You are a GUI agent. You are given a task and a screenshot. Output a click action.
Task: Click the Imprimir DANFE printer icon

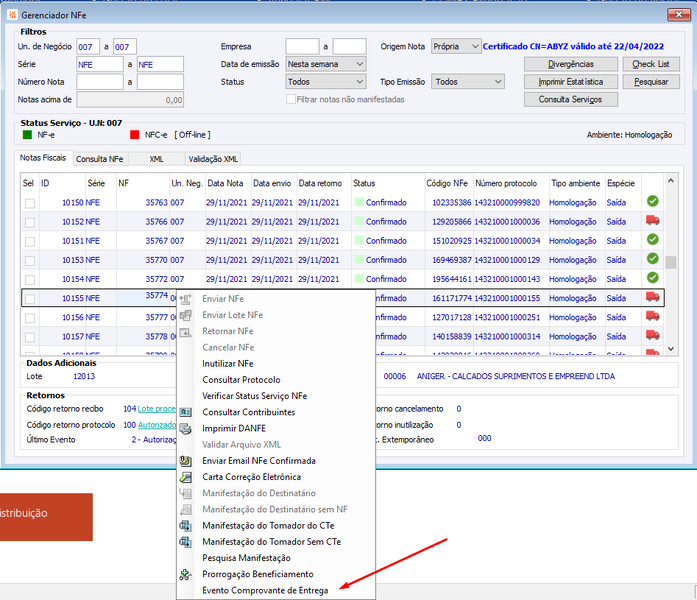click(x=185, y=428)
